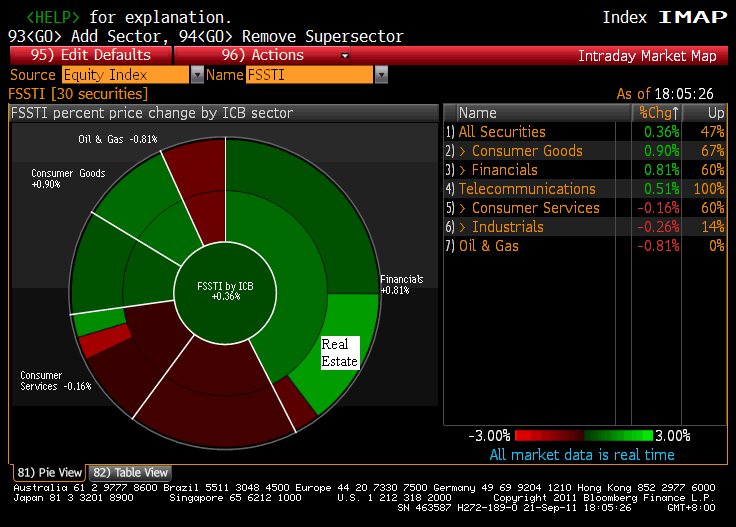Expand the Consumer Goods sector row
Image resolution: width=736 pixels, height=527 pixels.
point(463,151)
